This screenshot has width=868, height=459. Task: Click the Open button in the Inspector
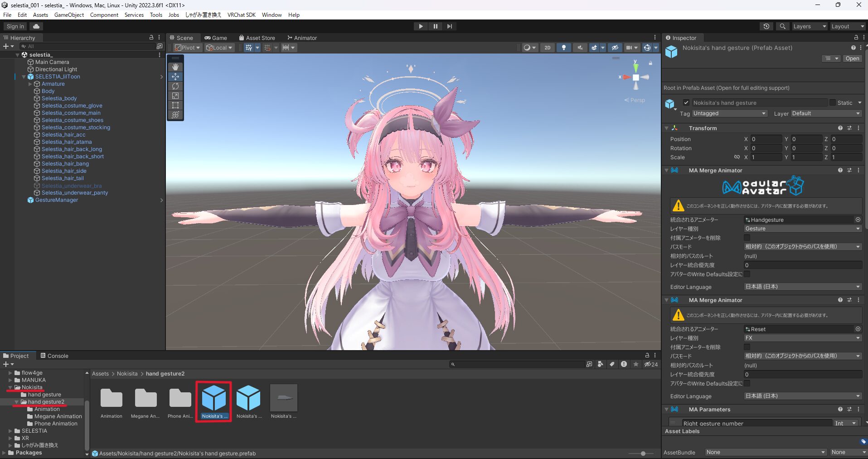[852, 58]
